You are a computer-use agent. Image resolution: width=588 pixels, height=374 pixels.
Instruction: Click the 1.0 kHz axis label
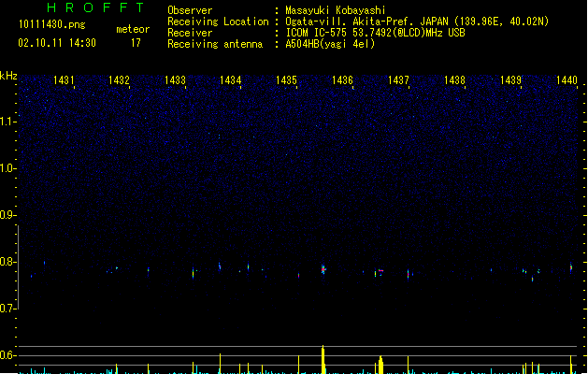[7, 168]
